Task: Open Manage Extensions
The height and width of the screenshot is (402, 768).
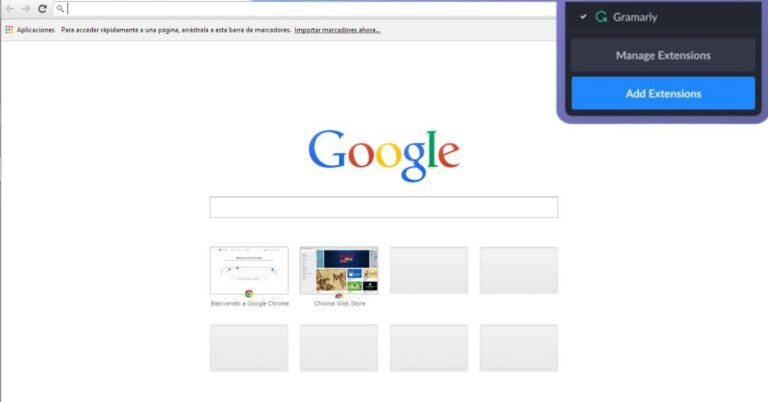Action: pyautogui.click(x=663, y=55)
